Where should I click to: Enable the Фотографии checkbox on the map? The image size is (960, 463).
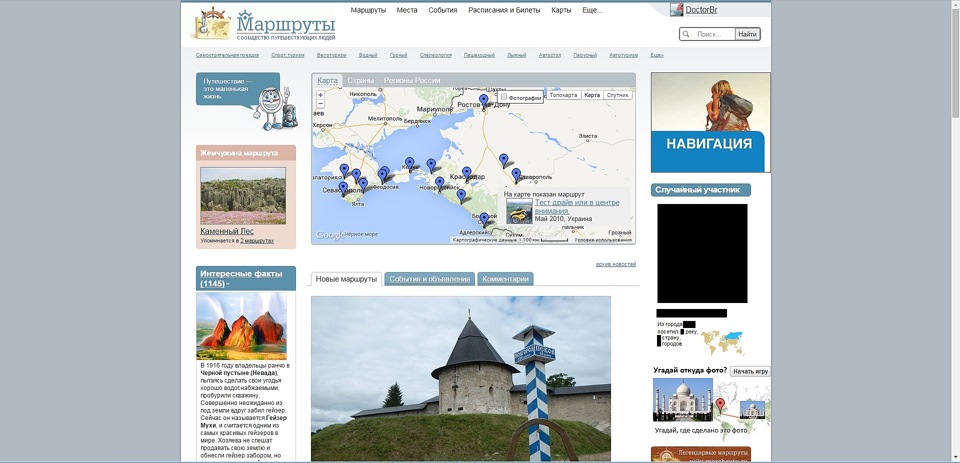point(504,97)
